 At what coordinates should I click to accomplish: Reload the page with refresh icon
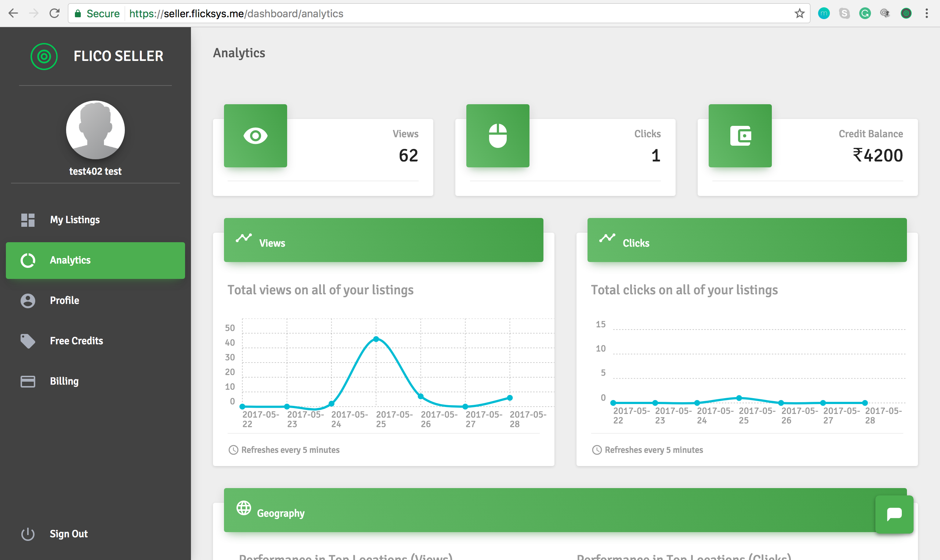(x=54, y=14)
